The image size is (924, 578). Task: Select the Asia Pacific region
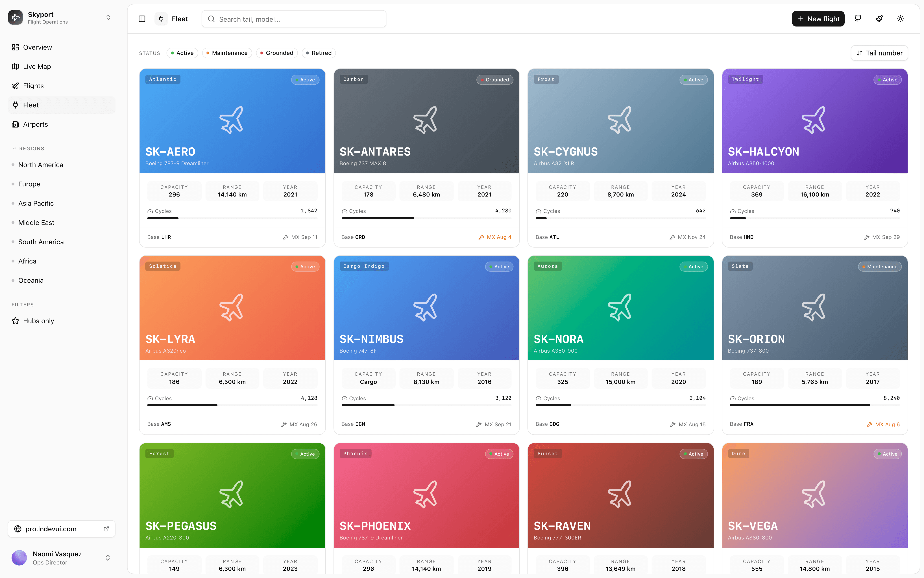[62, 203]
